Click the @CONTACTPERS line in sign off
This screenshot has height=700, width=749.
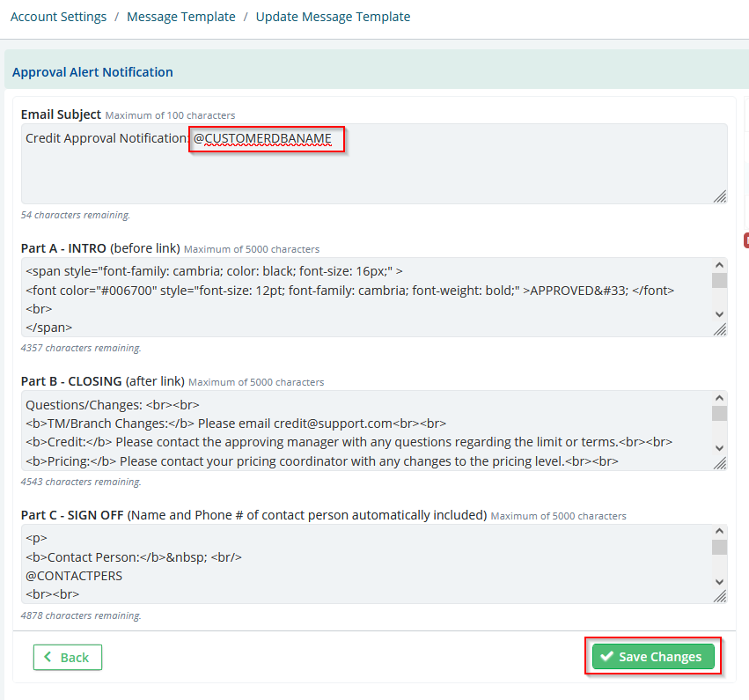click(74, 576)
